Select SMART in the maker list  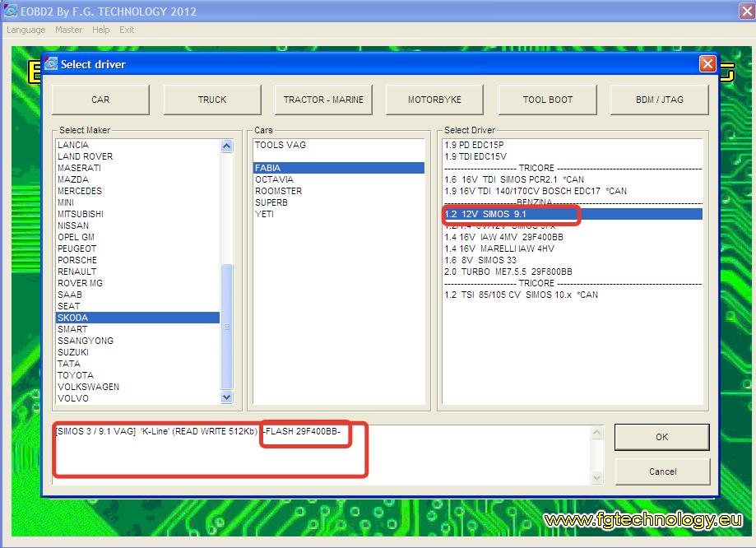138,329
